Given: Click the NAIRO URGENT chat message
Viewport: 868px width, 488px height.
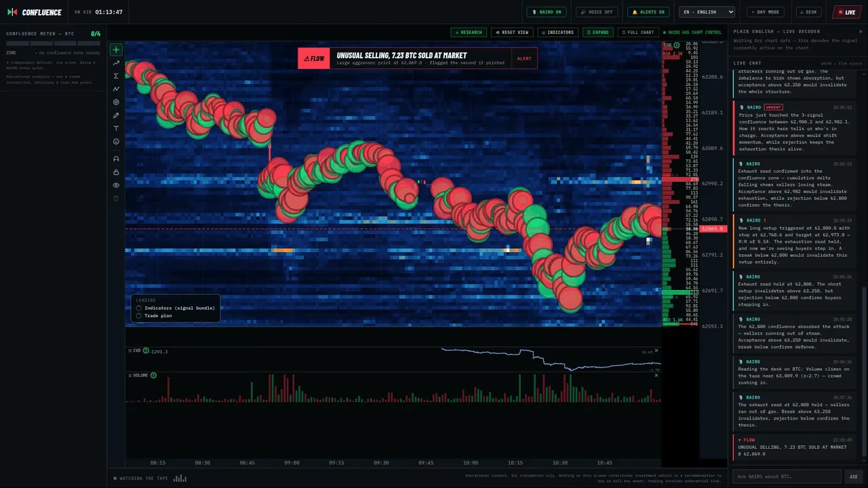Looking at the screenshot, I should tap(794, 129).
